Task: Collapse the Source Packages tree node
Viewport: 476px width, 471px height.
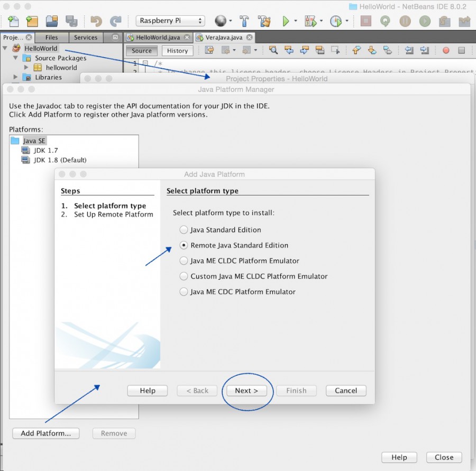Action: [15, 58]
